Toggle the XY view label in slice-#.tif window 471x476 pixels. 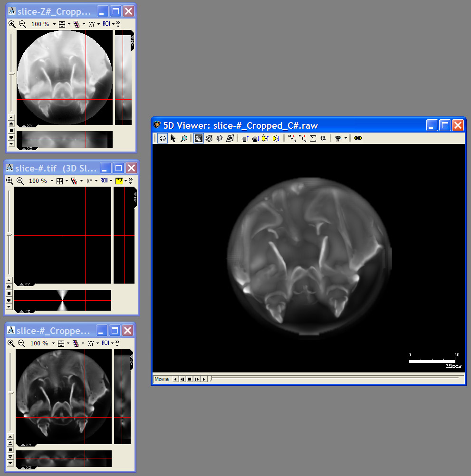tap(88, 181)
